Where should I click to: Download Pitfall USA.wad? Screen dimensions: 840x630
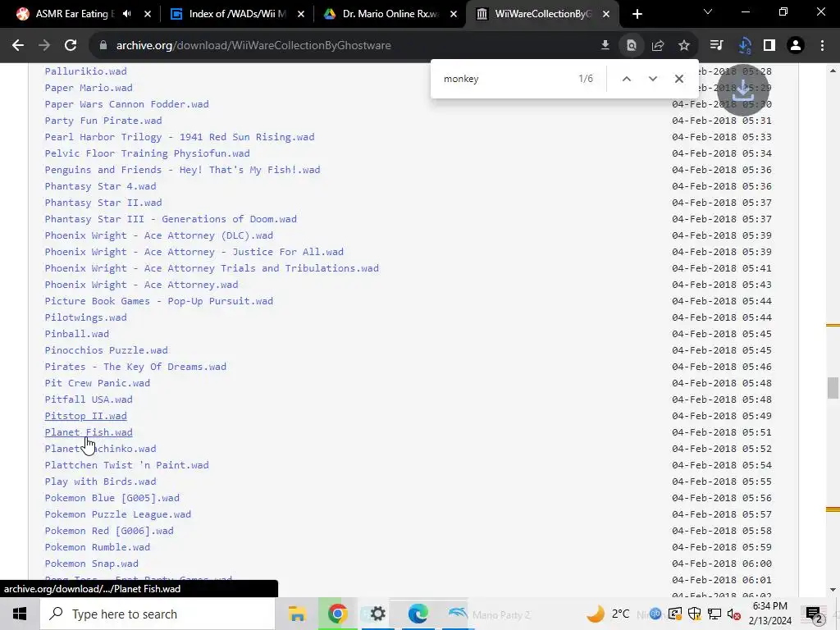coord(89,399)
